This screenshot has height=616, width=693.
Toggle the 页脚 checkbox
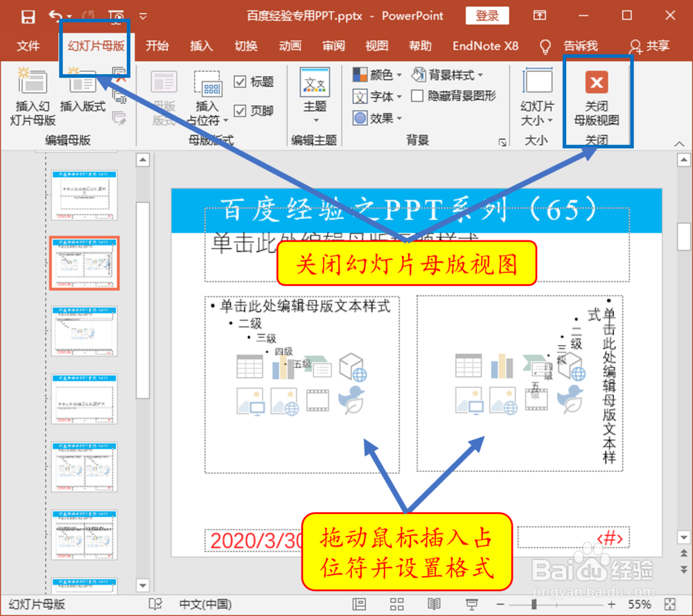click(240, 110)
